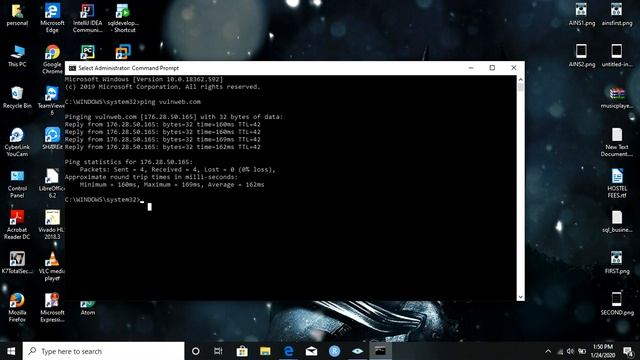640x360 pixels.
Task: Select Google Chrome desktop icon
Action: (x=52, y=59)
